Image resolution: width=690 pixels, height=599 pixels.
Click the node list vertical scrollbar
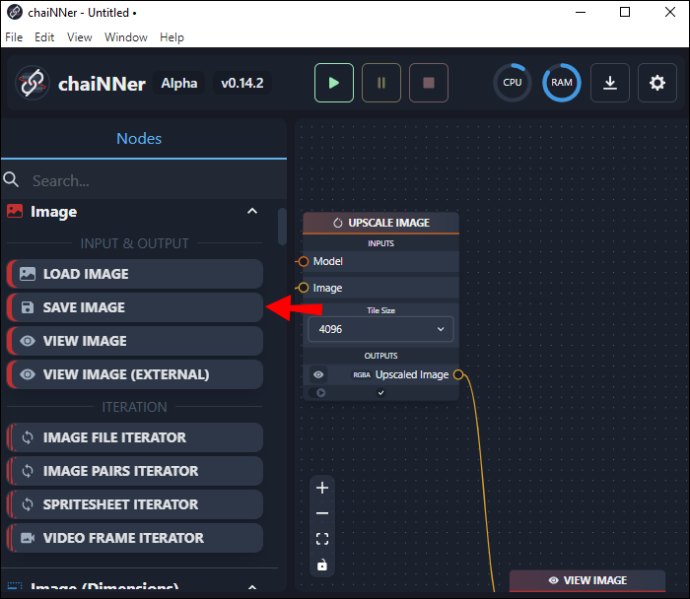pyautogui.click(x=282, y=226)
